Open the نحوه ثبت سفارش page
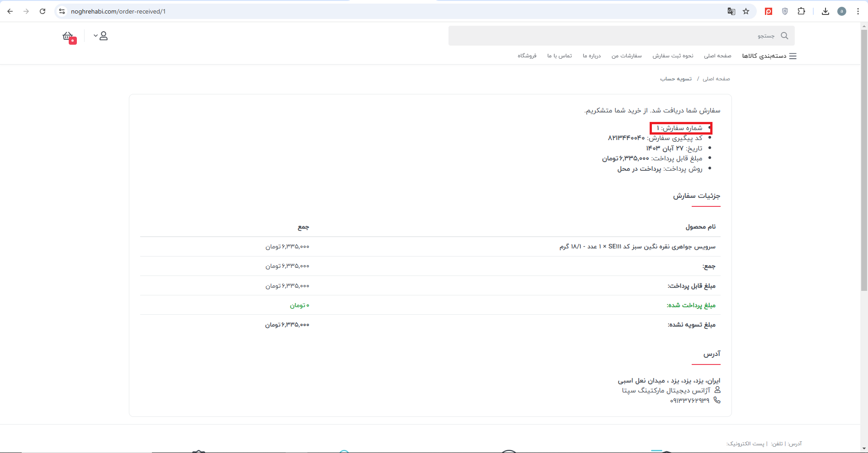This screenshot has width=868, height=453. (x=673, y=56)
